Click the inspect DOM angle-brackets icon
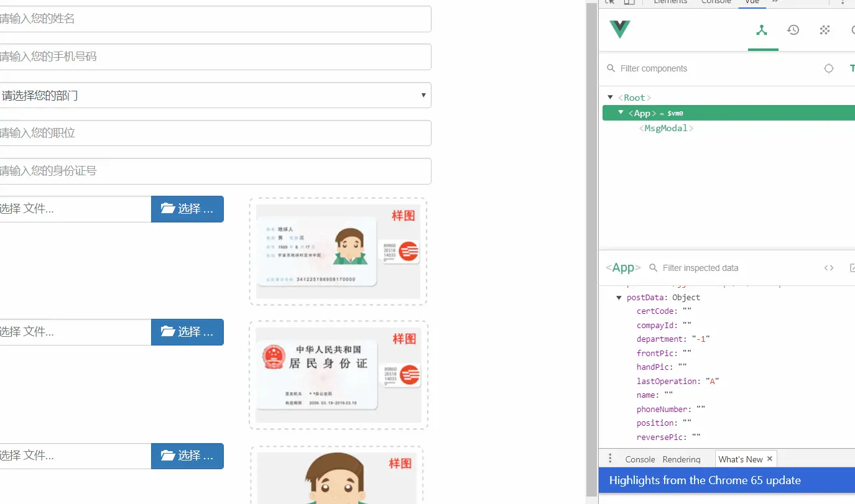Screen dimensions: 855x504 [x=829, y=268]
